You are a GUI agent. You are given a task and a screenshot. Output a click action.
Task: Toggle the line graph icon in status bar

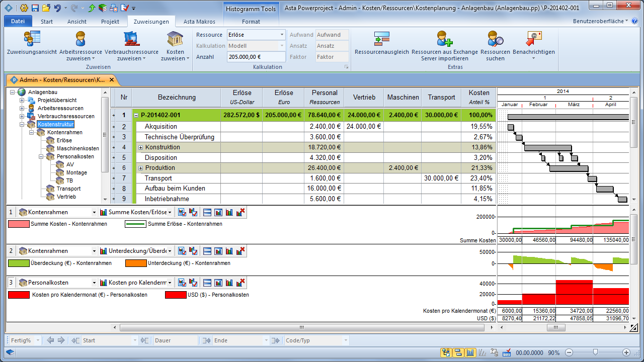coord(482,352)
